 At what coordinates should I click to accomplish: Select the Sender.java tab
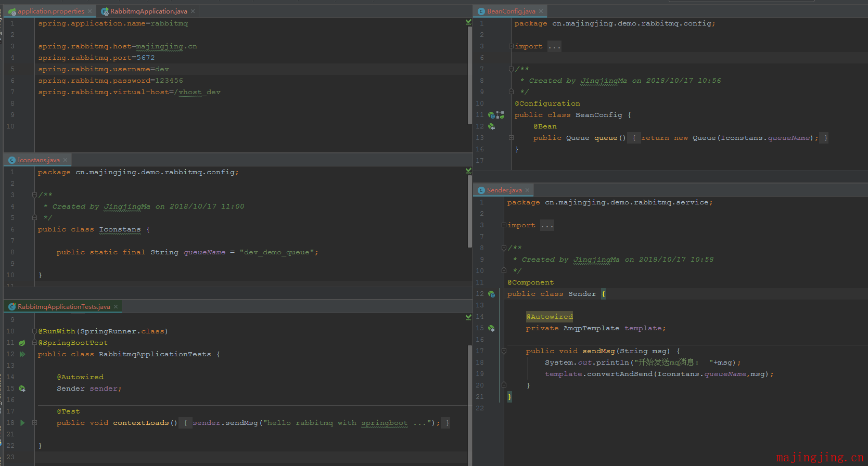504,190
